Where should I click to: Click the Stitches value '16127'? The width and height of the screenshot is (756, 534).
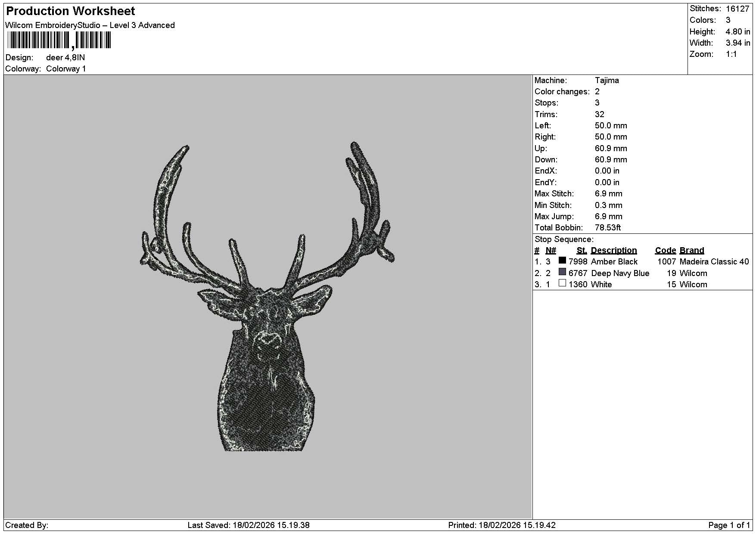737,9
